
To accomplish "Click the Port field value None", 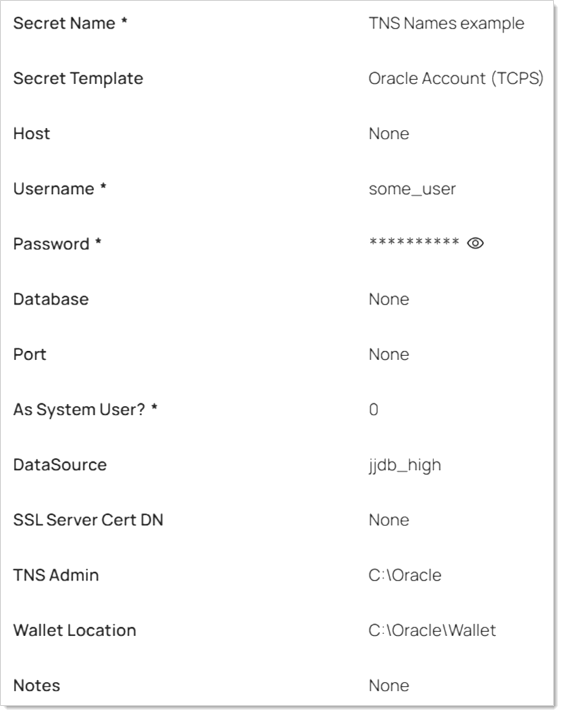I will pos(389,354).
